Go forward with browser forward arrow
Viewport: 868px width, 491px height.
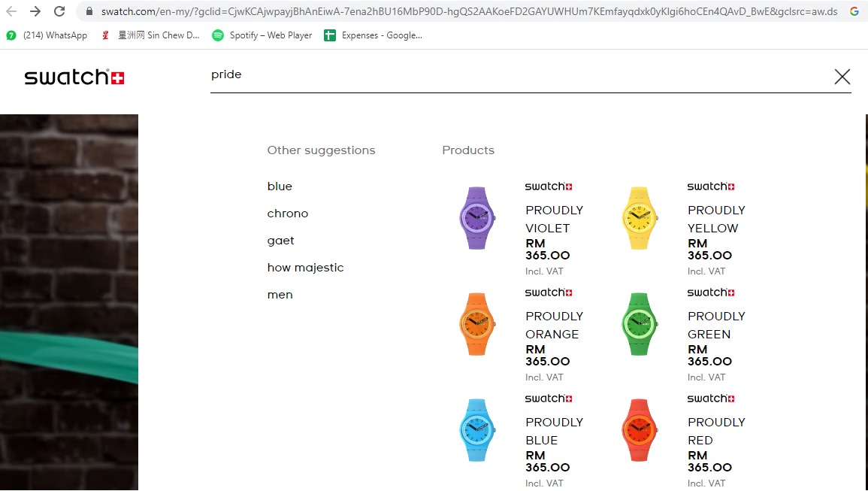point(35,11)
